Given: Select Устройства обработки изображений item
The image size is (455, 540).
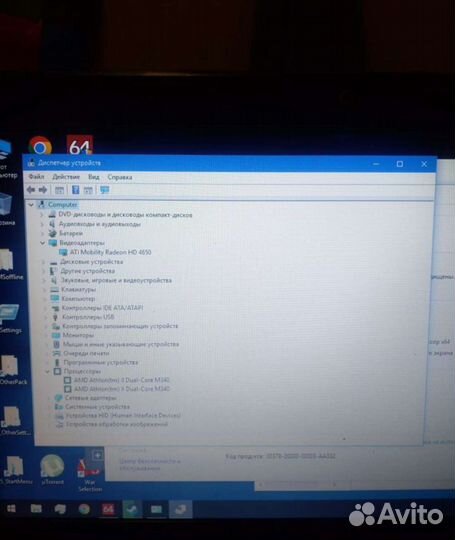Looking at the screenshot, I should (x=117, y=424).
